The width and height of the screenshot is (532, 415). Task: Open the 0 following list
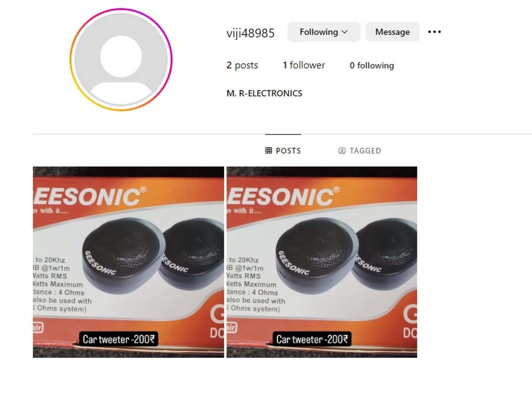(372, 66)
